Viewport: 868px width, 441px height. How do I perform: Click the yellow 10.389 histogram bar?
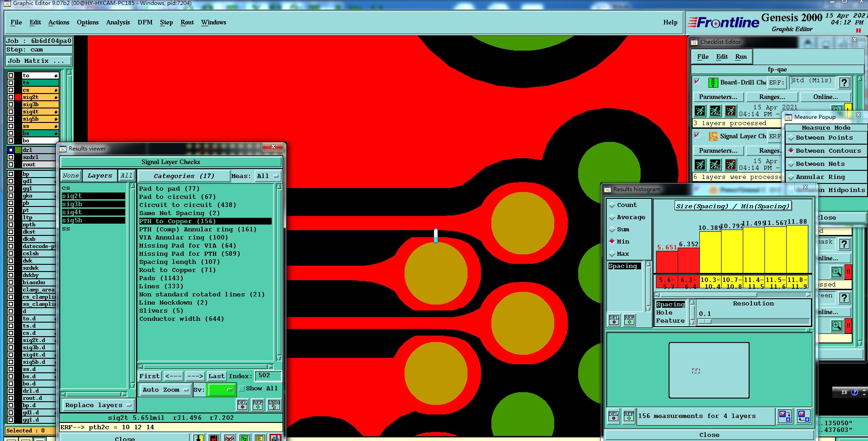(710, 252)
